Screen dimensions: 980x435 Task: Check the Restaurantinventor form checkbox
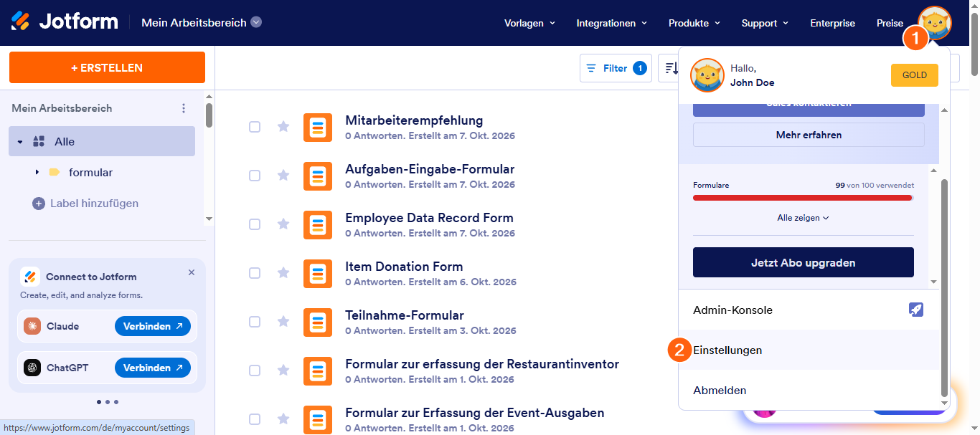(x=255, y=371)
